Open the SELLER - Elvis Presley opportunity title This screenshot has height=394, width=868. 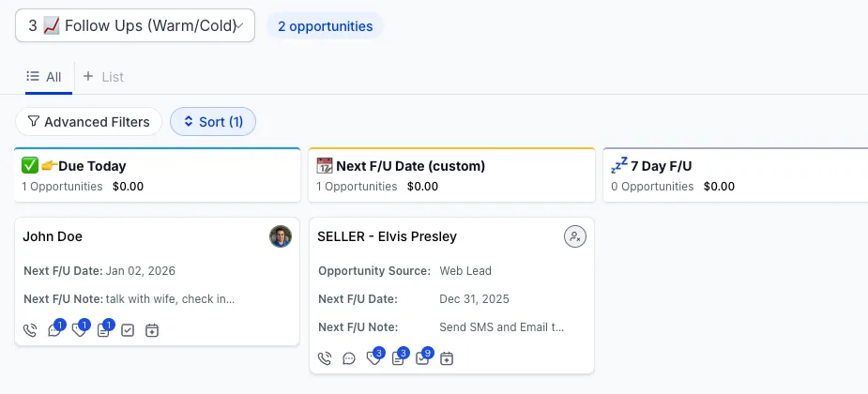388,236
